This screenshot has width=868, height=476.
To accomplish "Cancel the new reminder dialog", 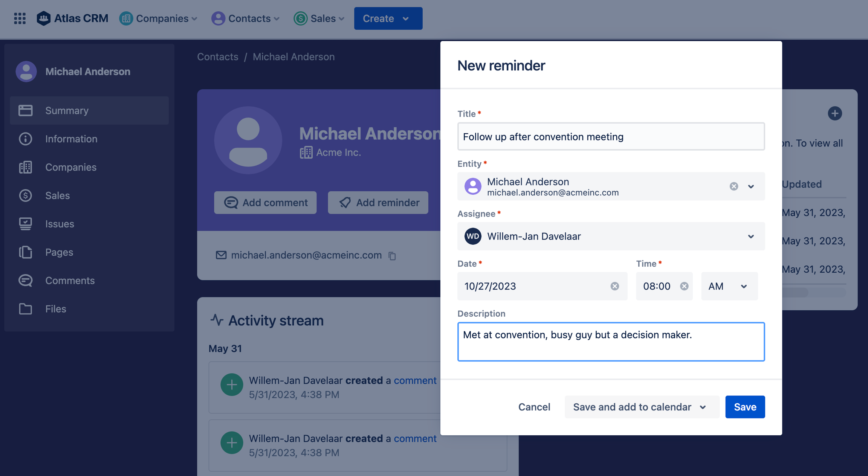I will pos(534,407).
